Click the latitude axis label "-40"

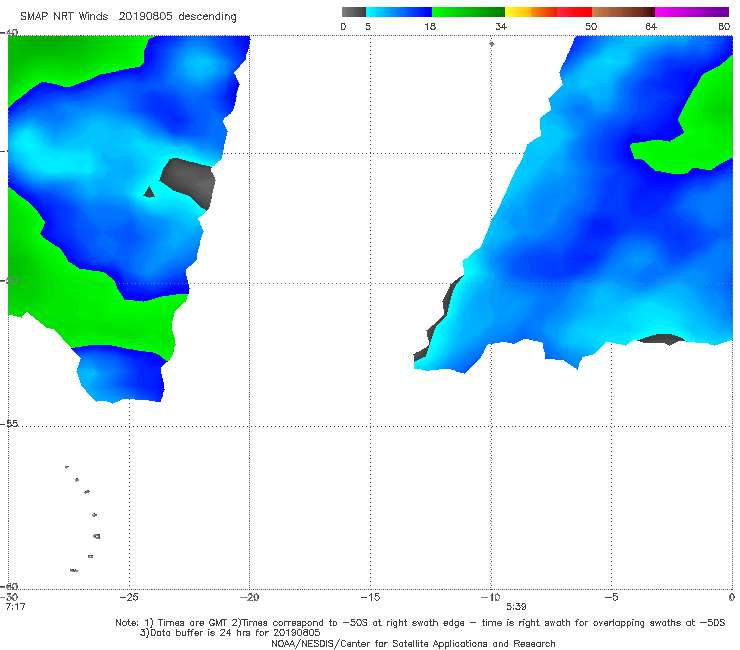click(x=9, y=33)
